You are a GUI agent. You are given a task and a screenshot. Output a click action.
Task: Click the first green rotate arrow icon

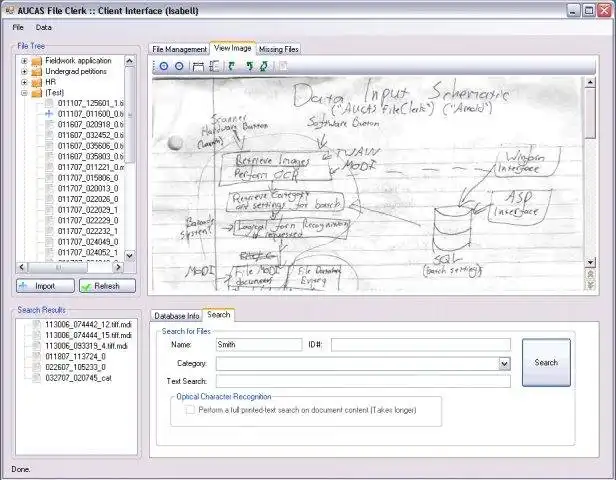[231, 66]
